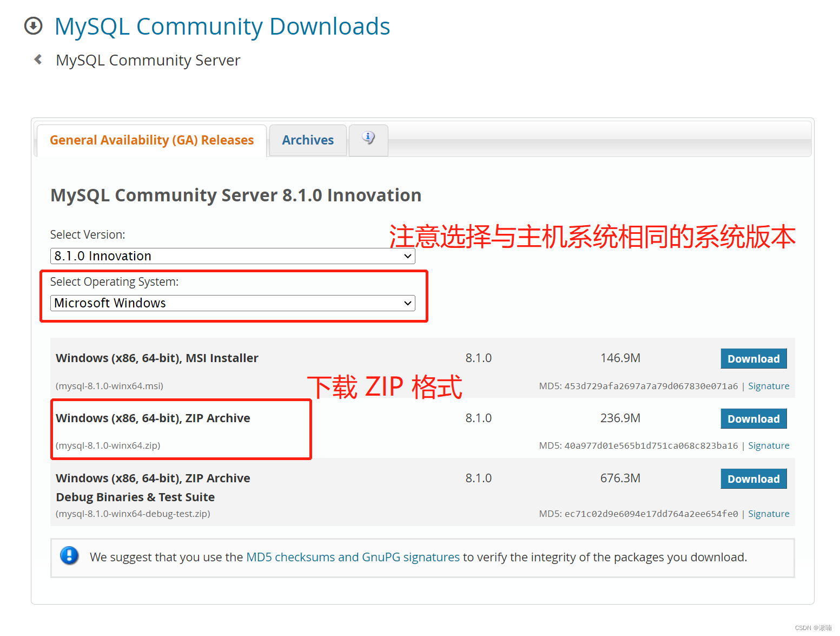This screenshot has width=840, height=636.
Task: Click the Debug Binaries & Test Suite label
Action: pos(135,497)
